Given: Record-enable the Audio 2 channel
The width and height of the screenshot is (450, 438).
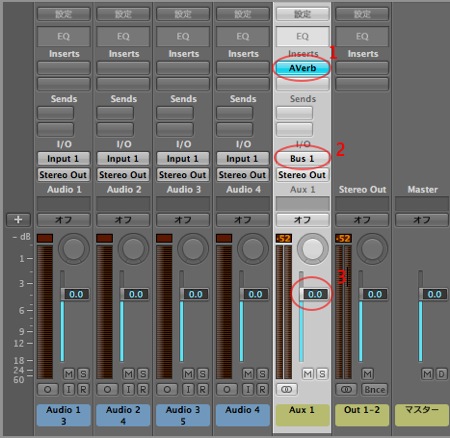Looking at the screenshot, I should click(143, 389).
